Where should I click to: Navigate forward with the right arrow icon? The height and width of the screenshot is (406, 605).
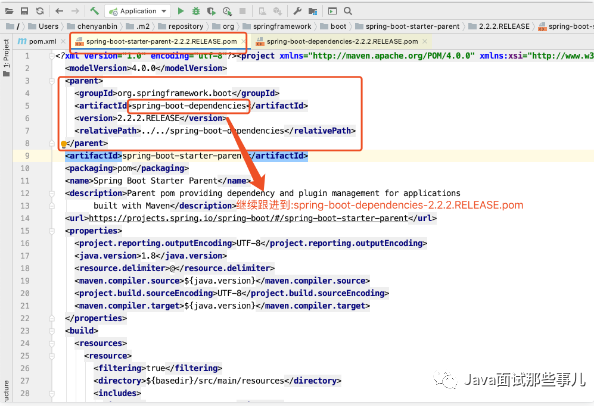[x=75, y=11]
